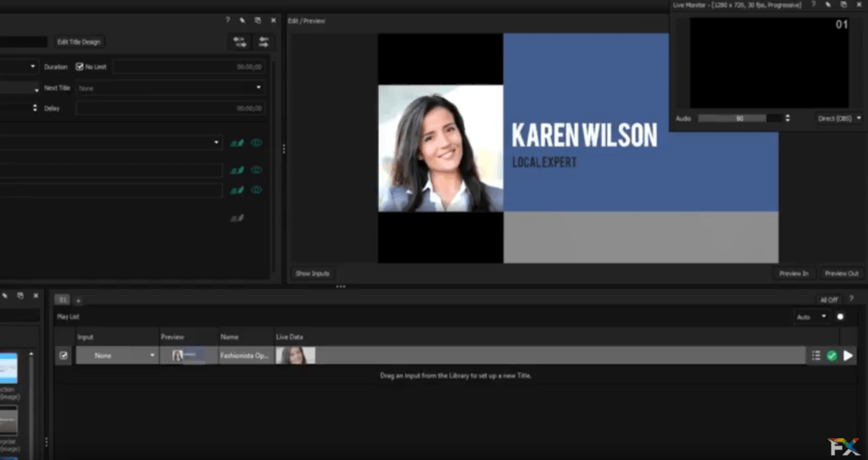The width and height of the screenshot is (868, 460).
Task: Select the 01 playlist tab
Action: (62, 300)
